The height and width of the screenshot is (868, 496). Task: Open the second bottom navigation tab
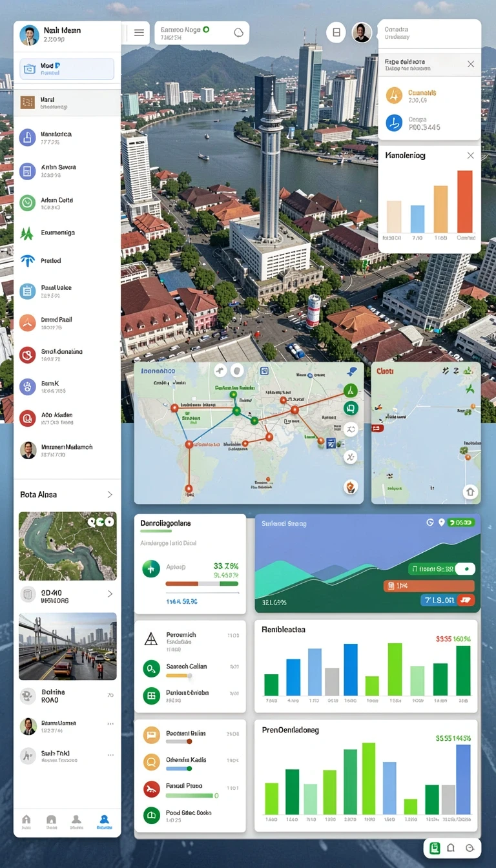coord(52,821)
